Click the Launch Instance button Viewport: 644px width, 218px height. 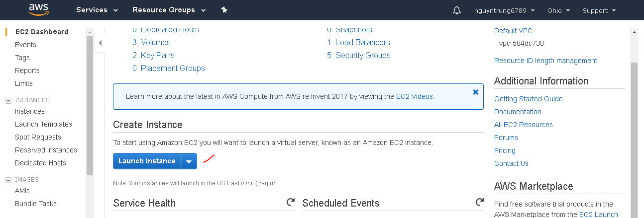(147, 161)
